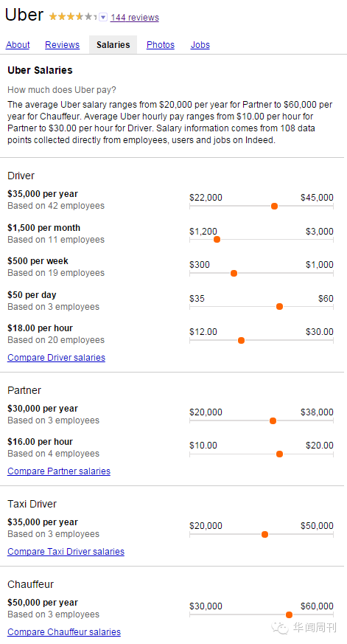
Task: Open the Jobs tab
Action: pyautogui.click(x=200, y=45)
